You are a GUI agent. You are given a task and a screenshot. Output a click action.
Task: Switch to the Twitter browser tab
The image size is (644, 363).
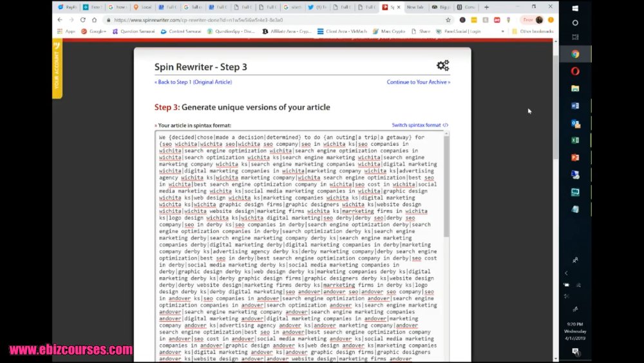317,7
